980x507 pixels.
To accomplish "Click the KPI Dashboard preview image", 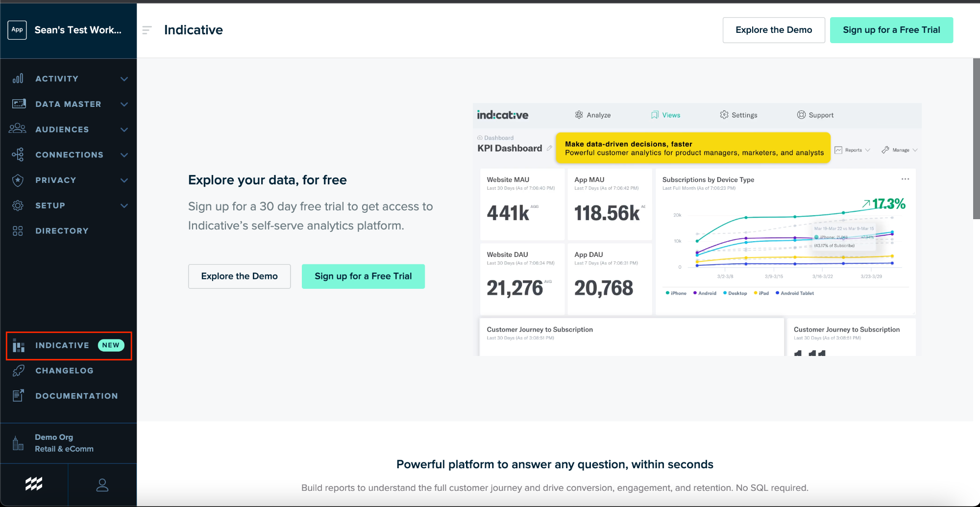I will pos(697,229).
